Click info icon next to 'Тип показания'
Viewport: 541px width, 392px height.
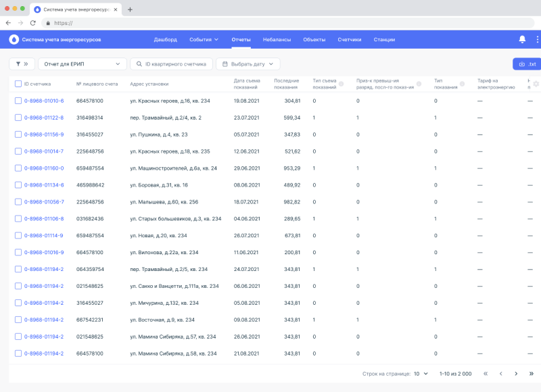pos(463,84)
